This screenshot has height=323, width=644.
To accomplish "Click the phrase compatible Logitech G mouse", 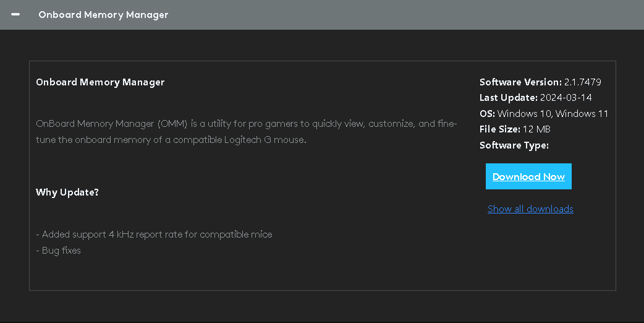I will [x=239, y=140].
